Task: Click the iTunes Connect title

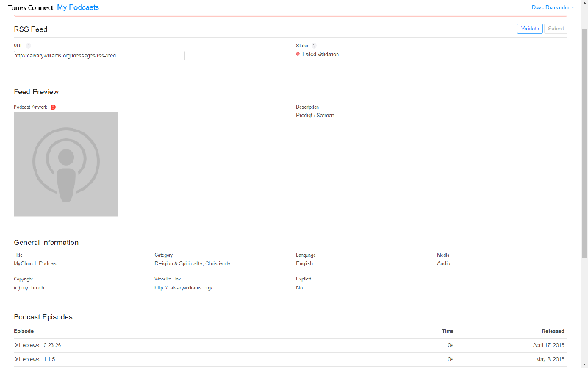Action: 29,7
